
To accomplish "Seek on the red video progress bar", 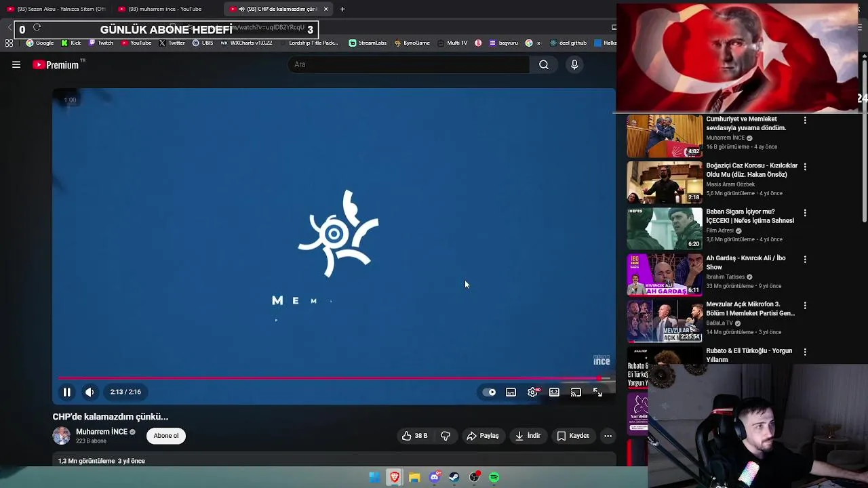I will point(334,378).
